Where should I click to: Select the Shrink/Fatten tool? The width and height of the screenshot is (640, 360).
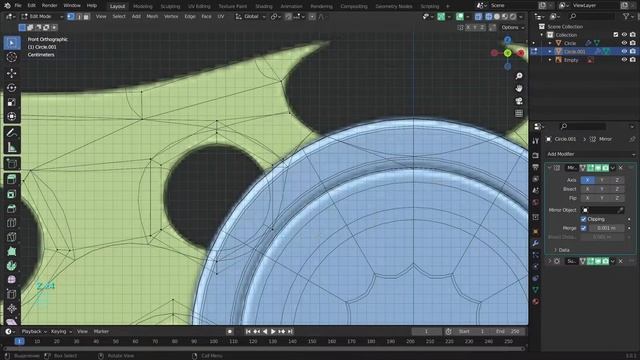point(12,309)
